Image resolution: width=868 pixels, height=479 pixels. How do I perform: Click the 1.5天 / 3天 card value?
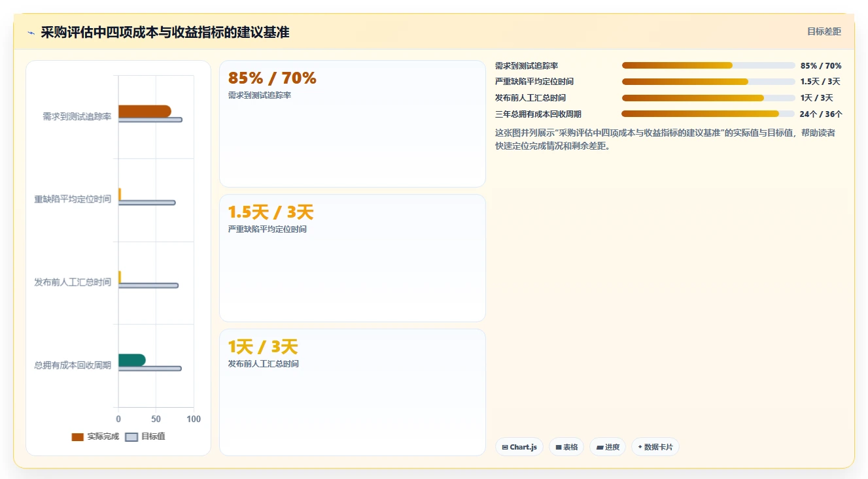(271, 212)
